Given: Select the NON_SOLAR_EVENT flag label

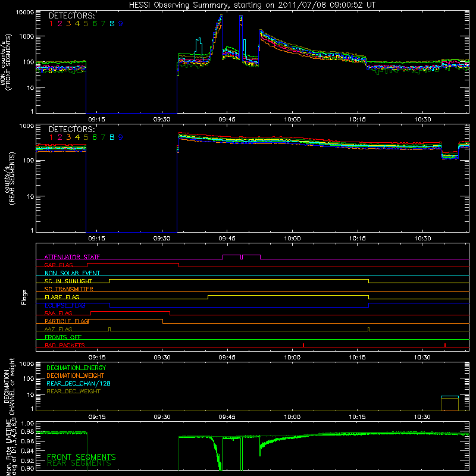Looking at the screenshot, I should (x=72, y=273).
